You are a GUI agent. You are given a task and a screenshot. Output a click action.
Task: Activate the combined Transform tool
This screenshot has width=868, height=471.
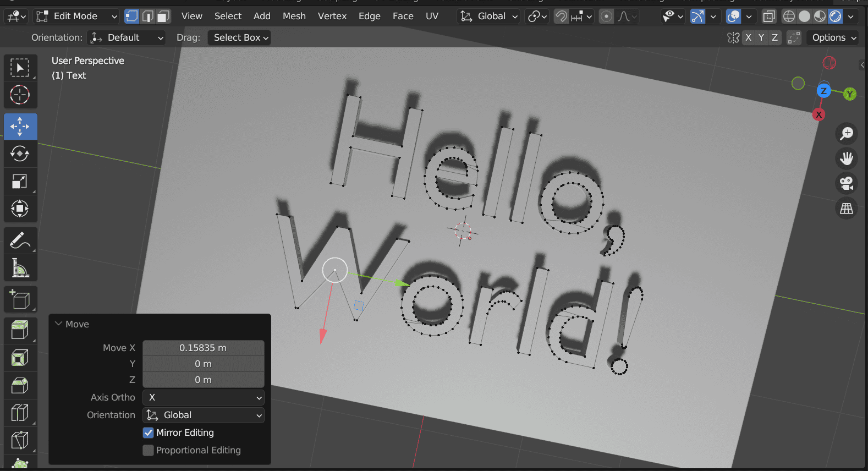click(20, 209)
